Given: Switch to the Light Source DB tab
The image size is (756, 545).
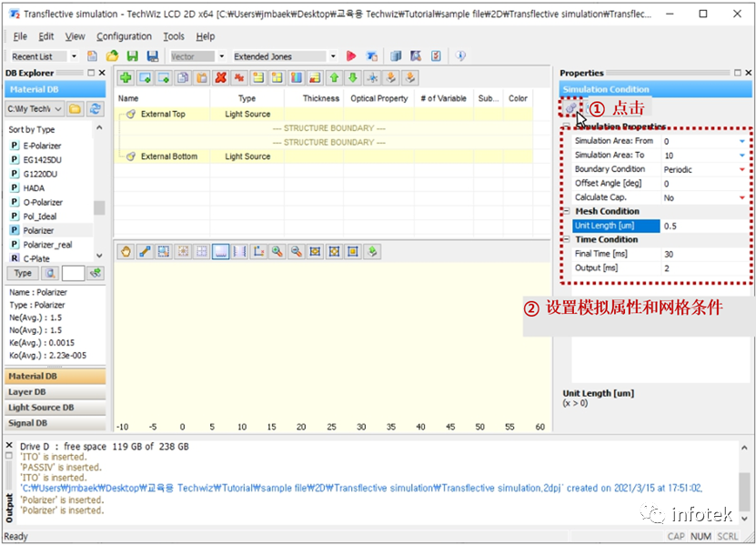Looking at the screenshot, I should pos(55,408).
